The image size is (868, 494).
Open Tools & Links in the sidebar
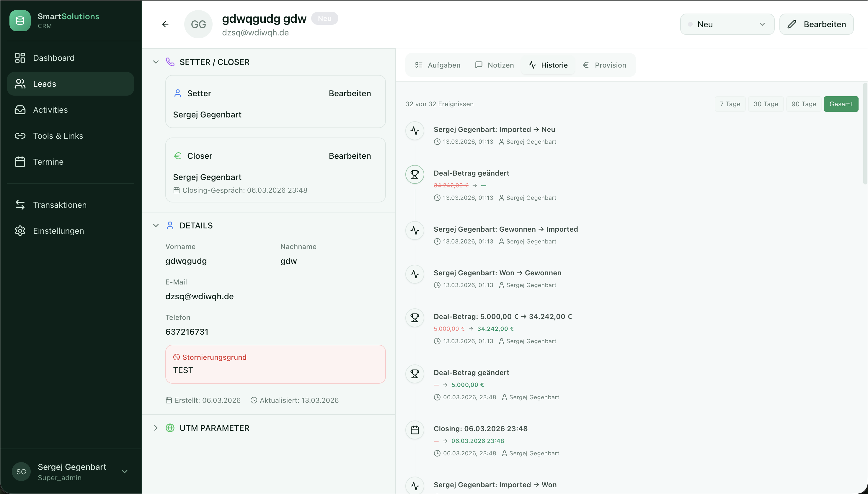coord(58,135)
